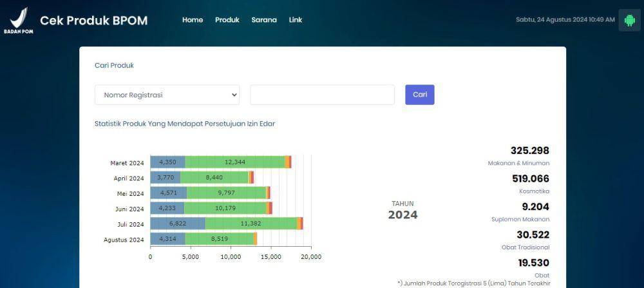
Task: Select the blue 4,314 Agustus 2024 bar
Action: click(x=167, y=239)
